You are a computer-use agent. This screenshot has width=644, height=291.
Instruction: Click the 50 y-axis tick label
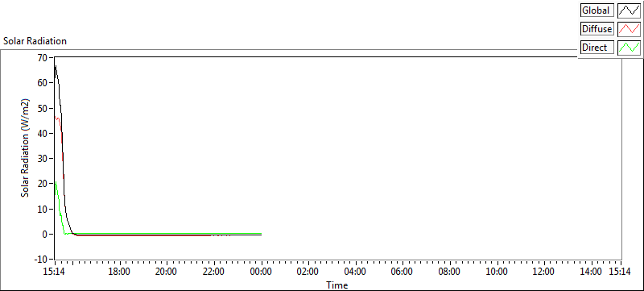43,108
